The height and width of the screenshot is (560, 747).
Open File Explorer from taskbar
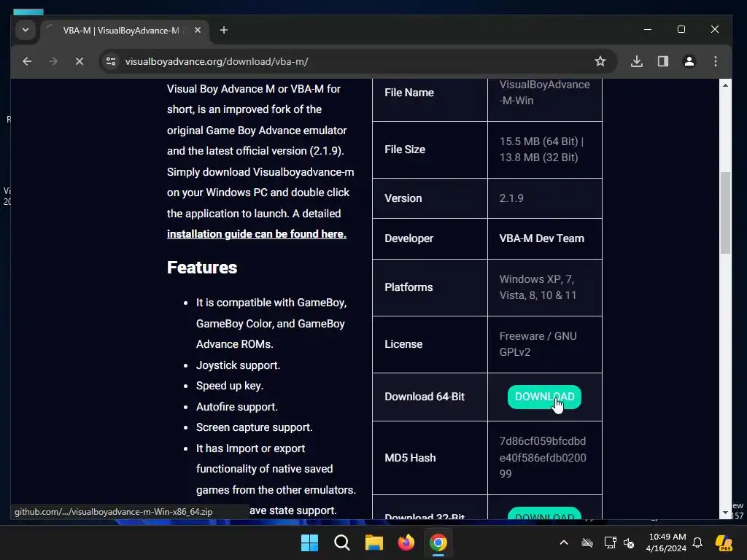click(374, 542)
